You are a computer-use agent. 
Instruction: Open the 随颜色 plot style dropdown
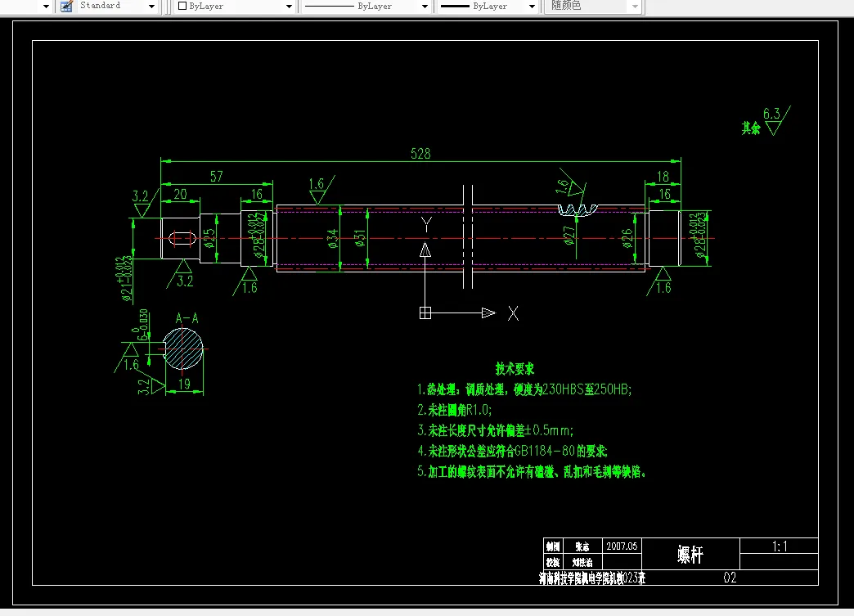[635, 7]
